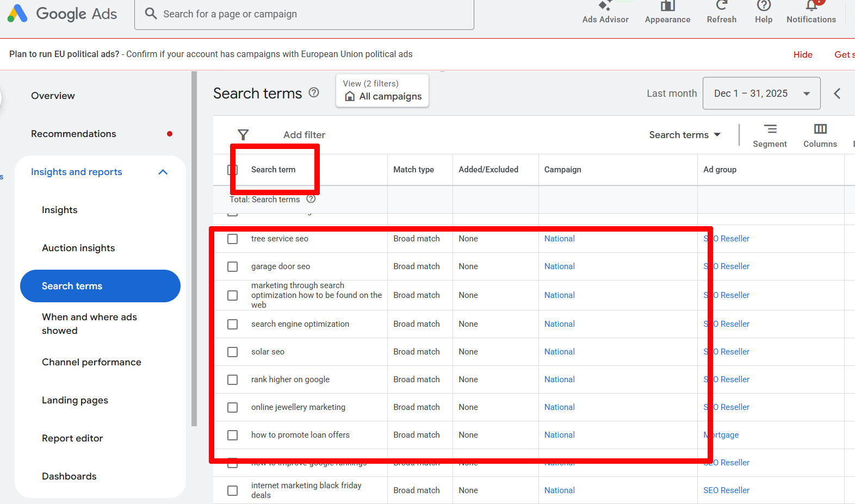Click the 'search engine optimization' search term

[x=300, y=324]
